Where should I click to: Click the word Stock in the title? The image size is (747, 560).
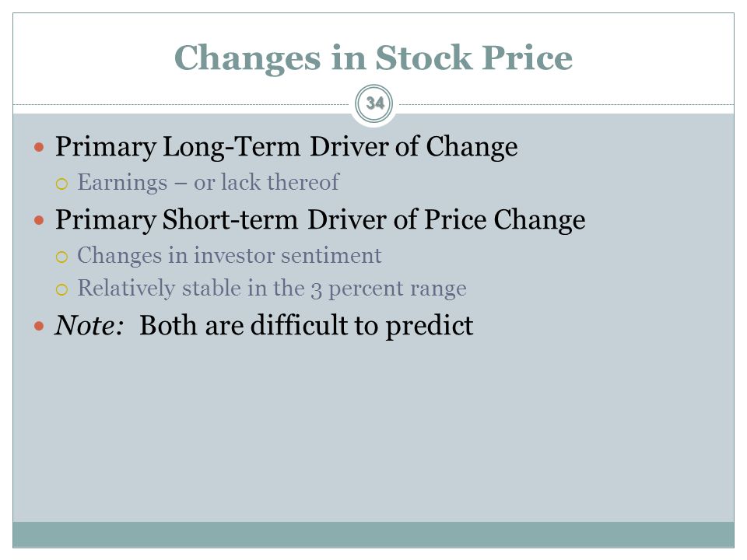pyautogui.click(x=423, y=58)
